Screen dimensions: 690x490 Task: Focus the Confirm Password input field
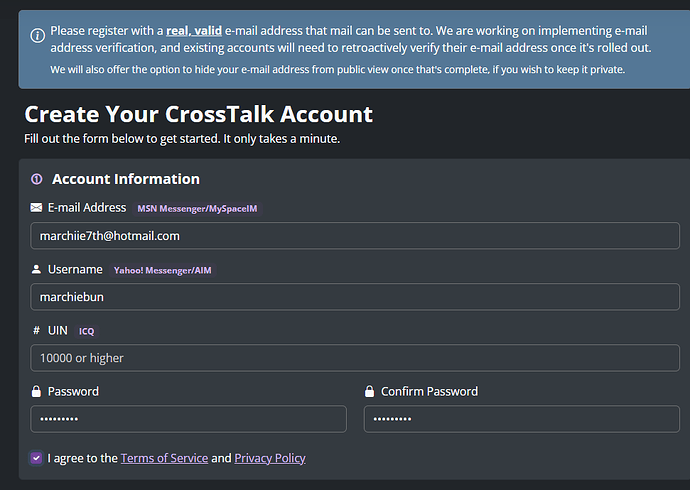coord(521,419)
